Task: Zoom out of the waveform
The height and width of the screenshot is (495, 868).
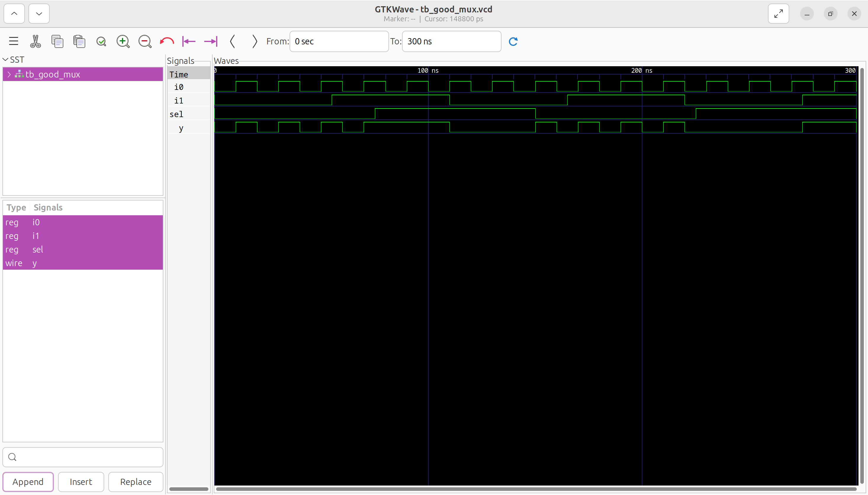Action: [x=144, y=41]
